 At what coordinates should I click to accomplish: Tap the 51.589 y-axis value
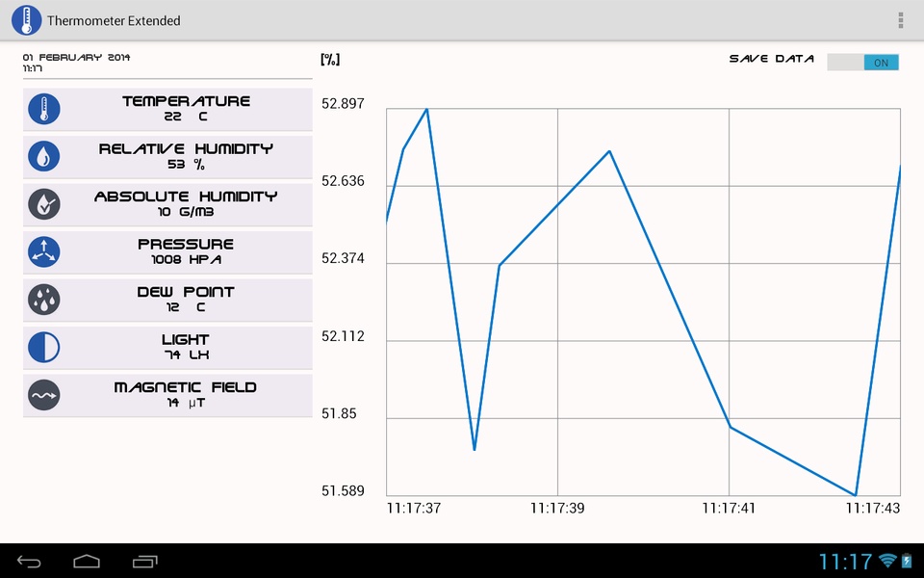point(343,490)
